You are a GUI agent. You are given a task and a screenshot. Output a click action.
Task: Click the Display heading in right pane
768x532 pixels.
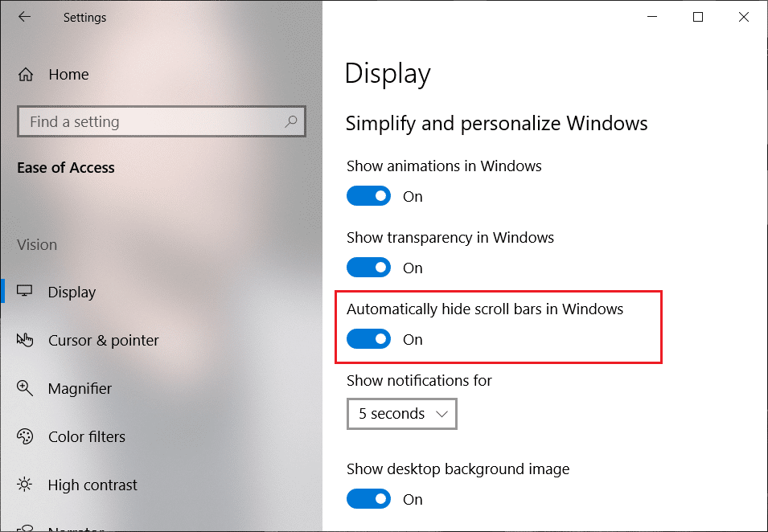388,73
